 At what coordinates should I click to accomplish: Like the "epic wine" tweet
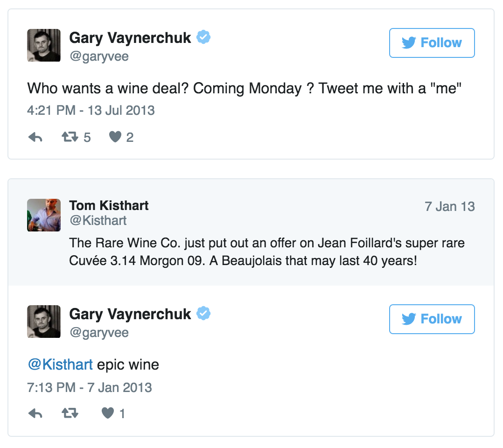tap(108, 413)
